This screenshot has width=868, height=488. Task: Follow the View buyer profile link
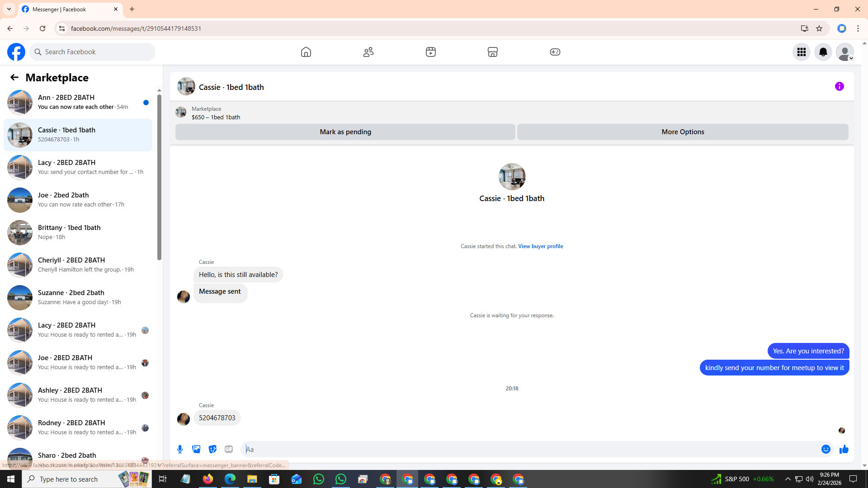pyautogui.click(x=540, y=246)
